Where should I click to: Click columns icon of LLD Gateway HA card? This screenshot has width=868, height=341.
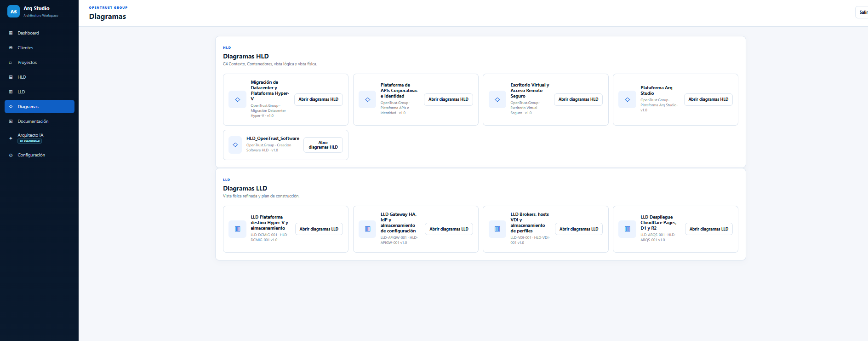coord(367,229)
